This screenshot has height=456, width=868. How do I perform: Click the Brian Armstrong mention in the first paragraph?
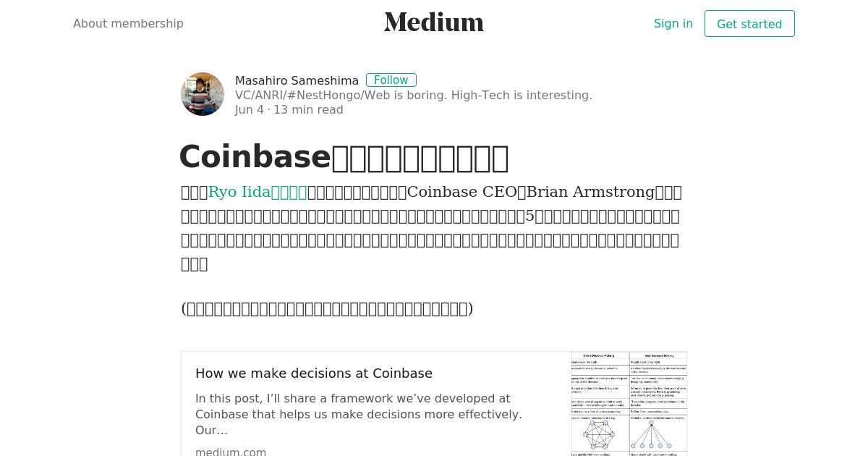[x=590, y=192]
